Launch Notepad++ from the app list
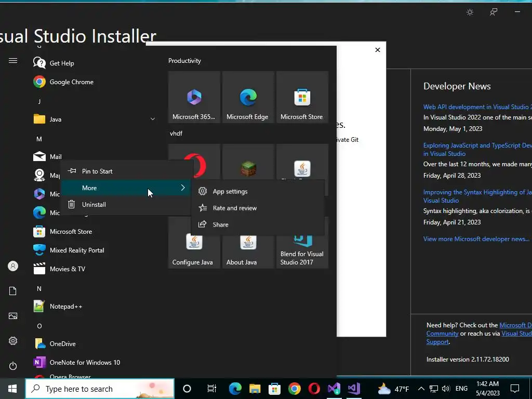This screenshot has width=532, height=399. click(66, 307)
